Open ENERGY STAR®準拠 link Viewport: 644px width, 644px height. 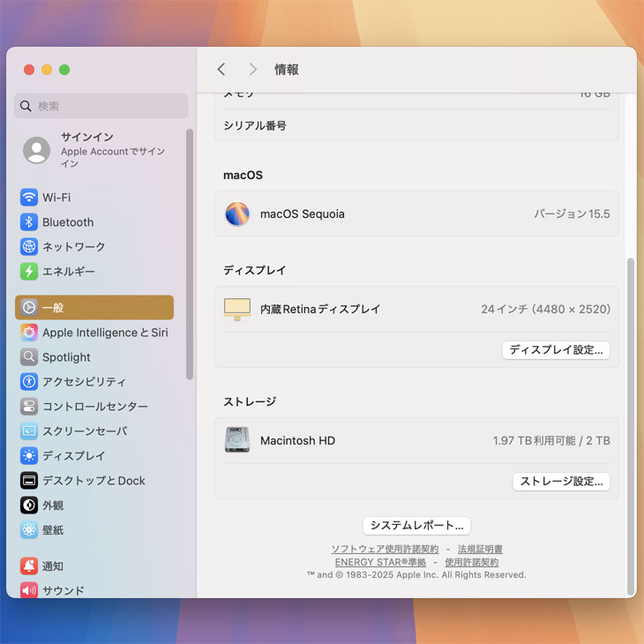(x=380, y=562)
